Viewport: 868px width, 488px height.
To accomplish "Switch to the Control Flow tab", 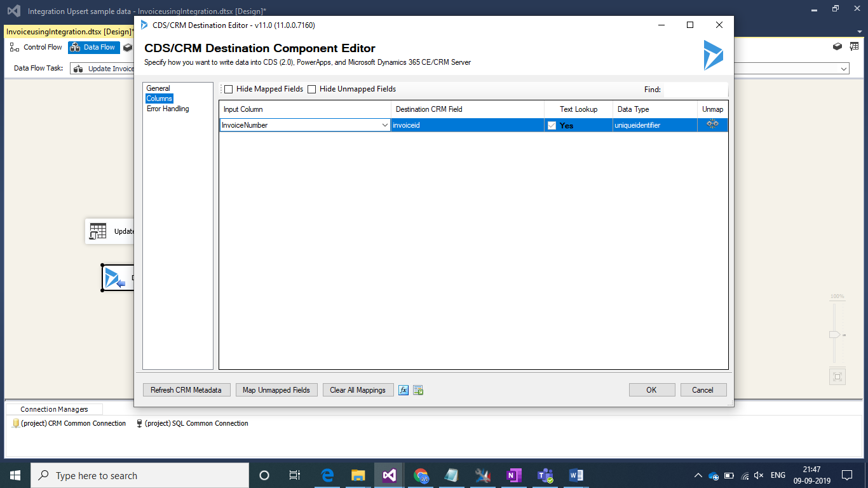I will click(x=37, y=47).
